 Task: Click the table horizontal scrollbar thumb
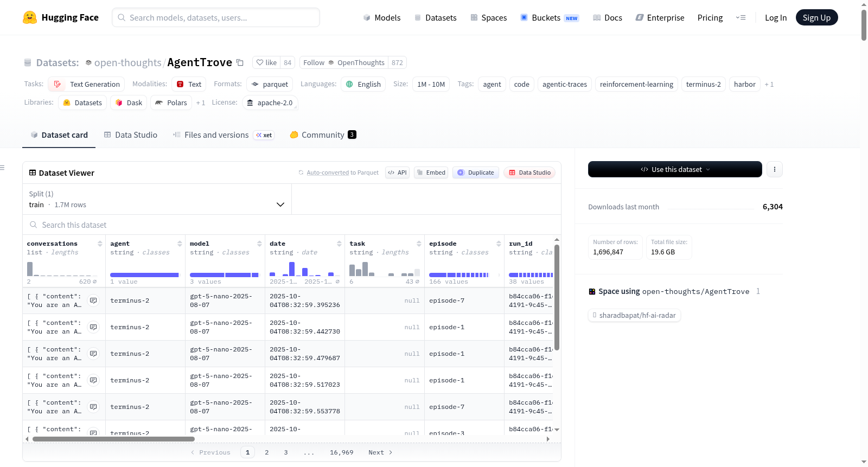click(x=113, y=439)
